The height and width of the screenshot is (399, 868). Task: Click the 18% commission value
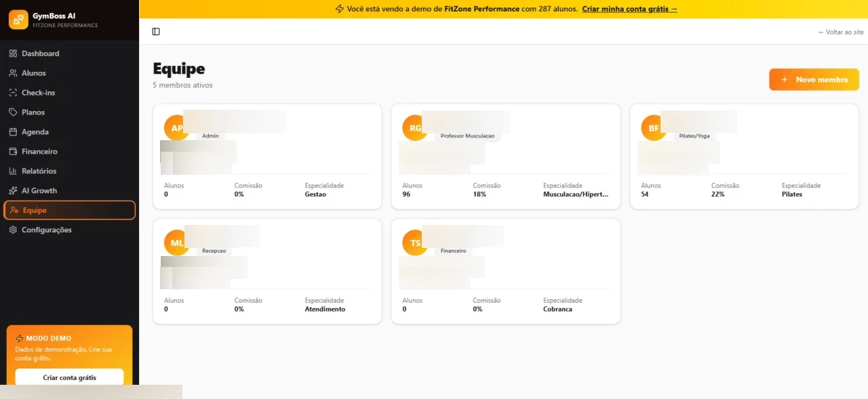[479, 194]
